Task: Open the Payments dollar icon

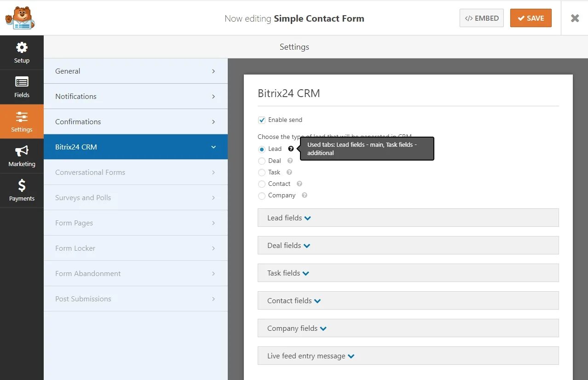Action: [x=22, y=186]
